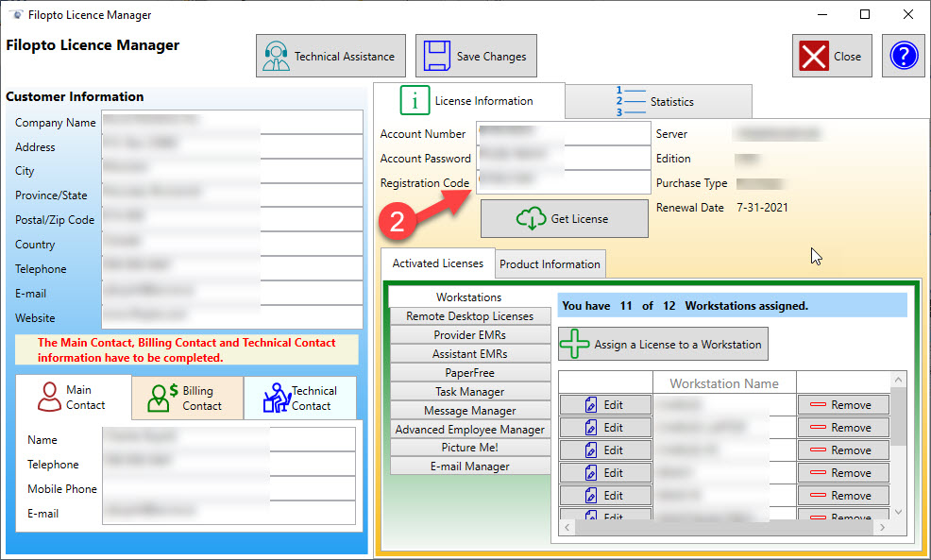Click the Get License cloud download icon
Image resolution: width=931 pixels, height=560 pixels.
pos(531,218)
